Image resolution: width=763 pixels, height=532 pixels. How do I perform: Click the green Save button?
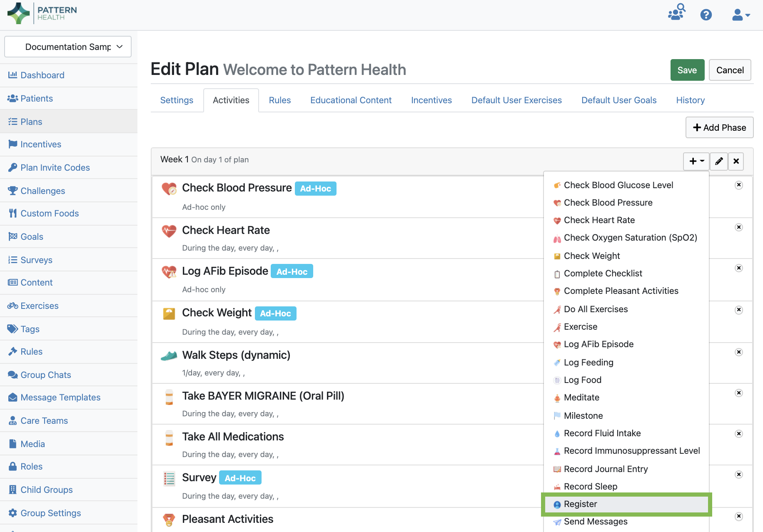(687, 70)
